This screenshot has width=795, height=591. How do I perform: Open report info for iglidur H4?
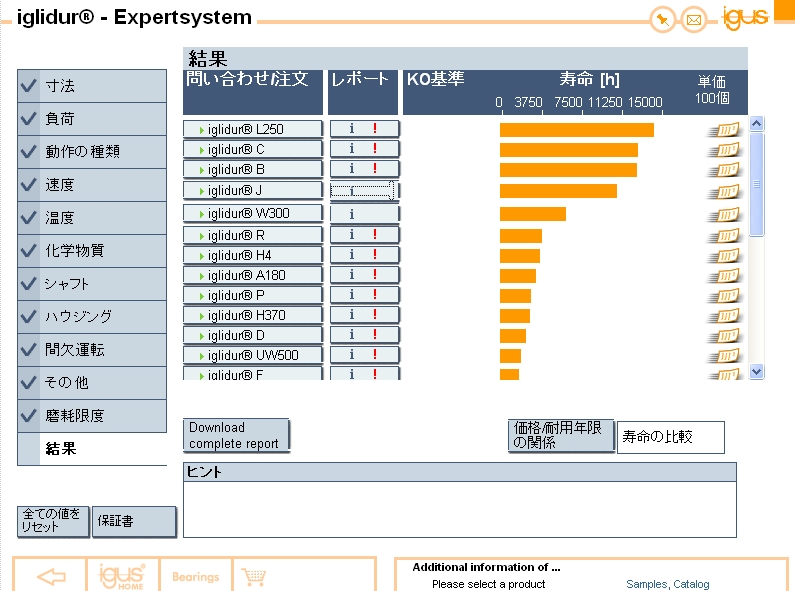[x=351, y=254]
